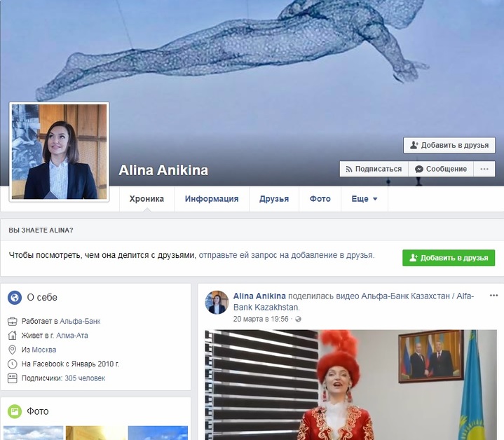Screen dimensions: 504x440
Task: Open the large profile photo
Action: click(59, 152)
